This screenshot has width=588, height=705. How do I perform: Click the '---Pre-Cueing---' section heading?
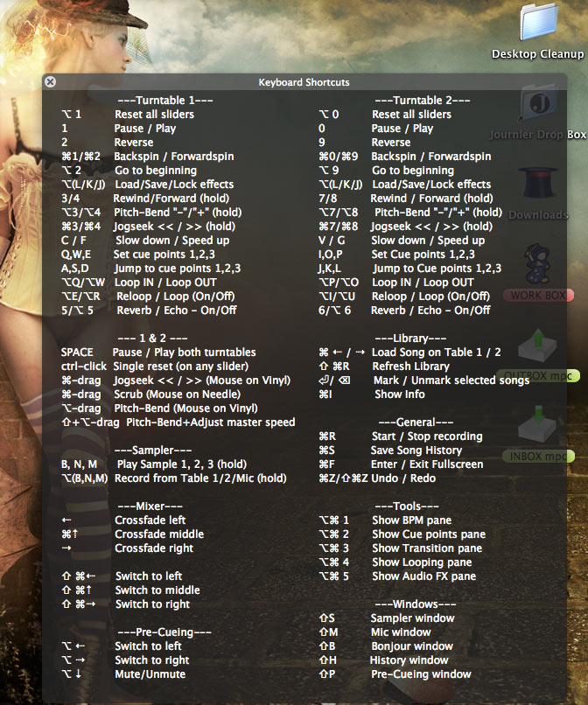point(164,632)
